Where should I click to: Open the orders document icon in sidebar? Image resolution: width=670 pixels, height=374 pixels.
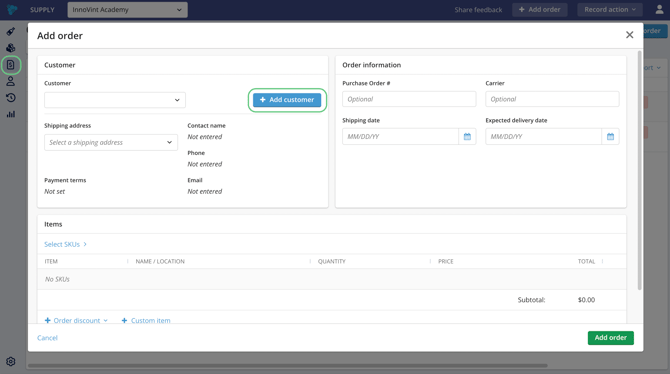(11, 65)
